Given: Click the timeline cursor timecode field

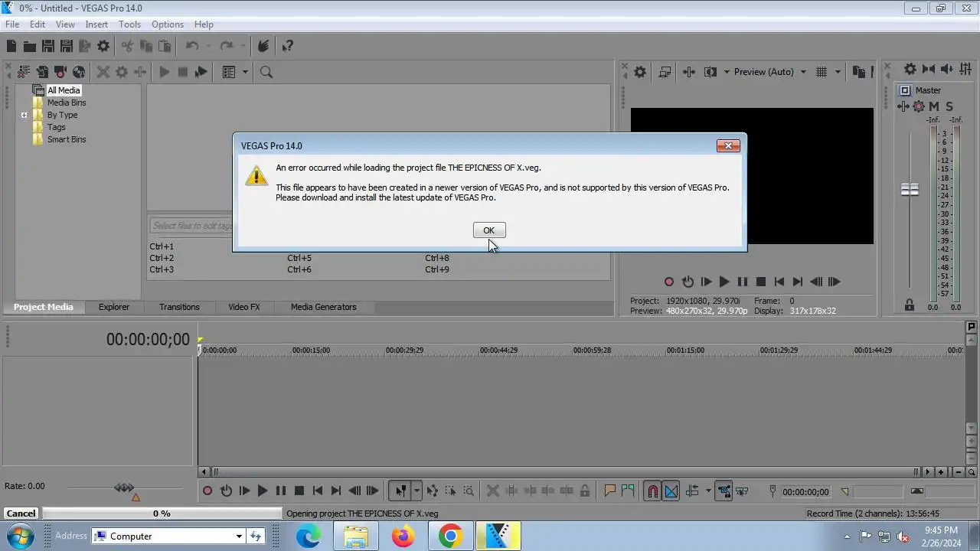Looking at the screenshot, I should pyautogui.click(x=805, y=492).
